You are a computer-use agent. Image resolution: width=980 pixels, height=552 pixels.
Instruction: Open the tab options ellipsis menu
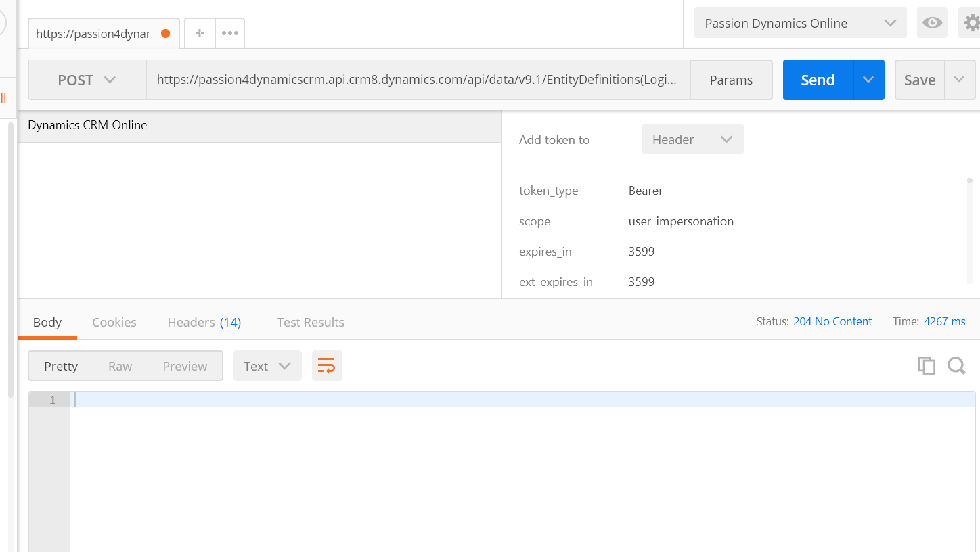click(x=230, y=33)
